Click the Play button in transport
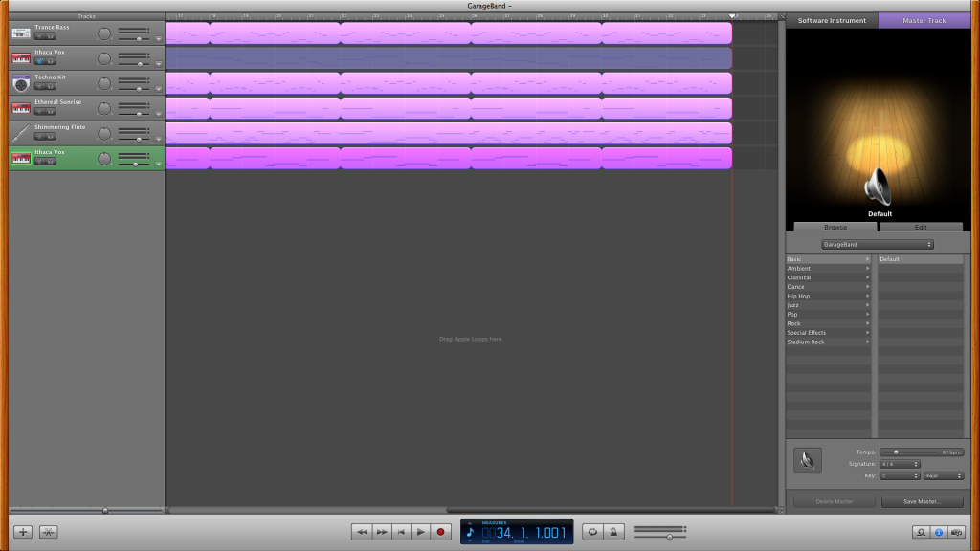The width and height of the screenshot is (980, 551). tap(420, 532)
